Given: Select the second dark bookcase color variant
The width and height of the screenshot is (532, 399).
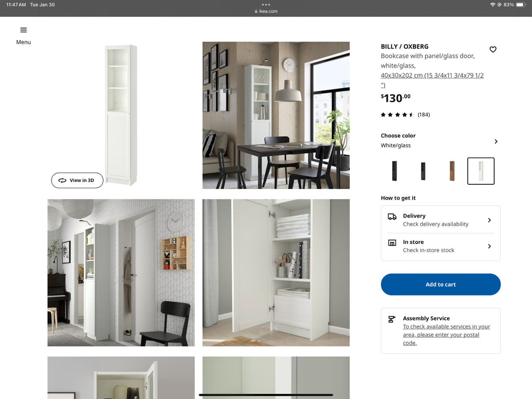Looking at the screenshot, I should 423,171.
